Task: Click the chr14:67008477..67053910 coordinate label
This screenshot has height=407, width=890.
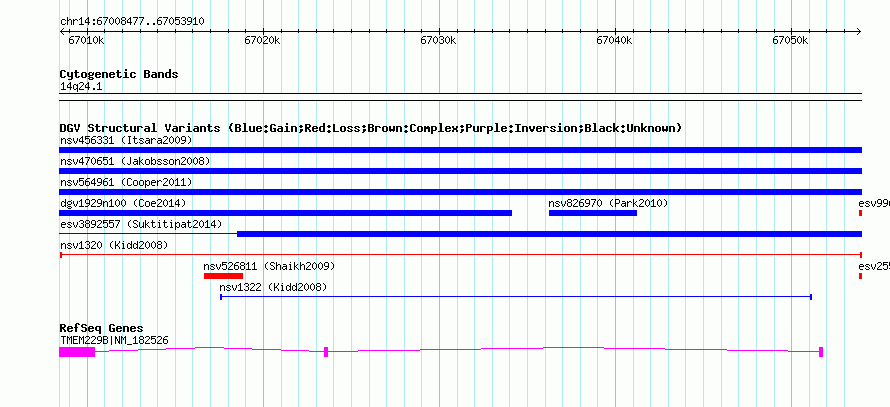Action: pos(132,22)
